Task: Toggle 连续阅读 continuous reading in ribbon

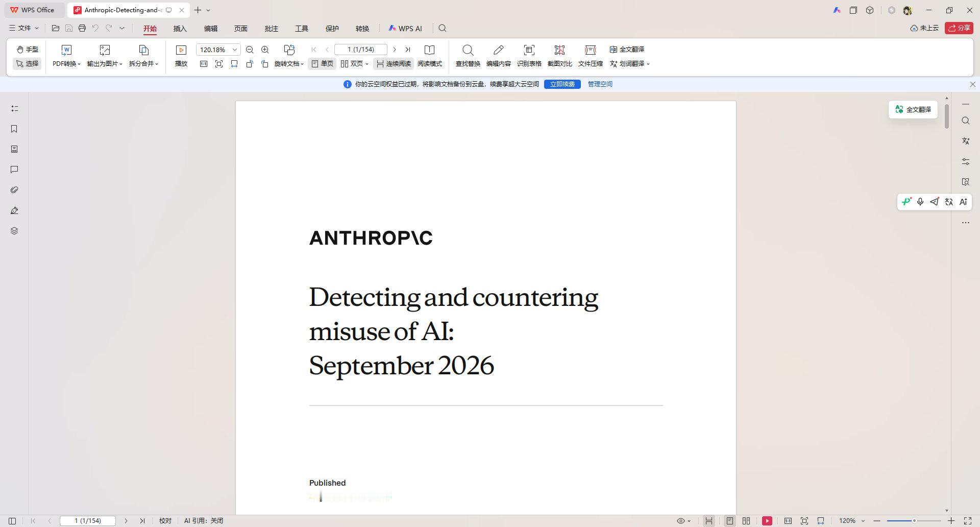Action: [x=394, y=64]
